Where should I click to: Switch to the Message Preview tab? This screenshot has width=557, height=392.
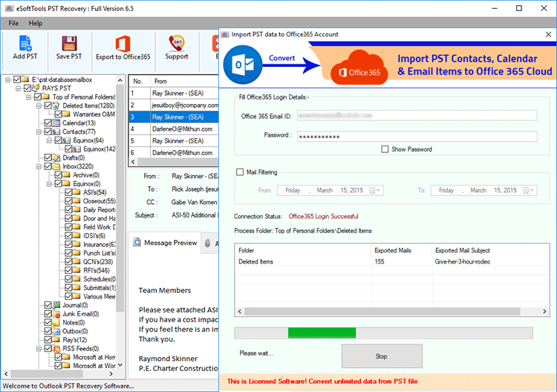(x=165, y=243)
